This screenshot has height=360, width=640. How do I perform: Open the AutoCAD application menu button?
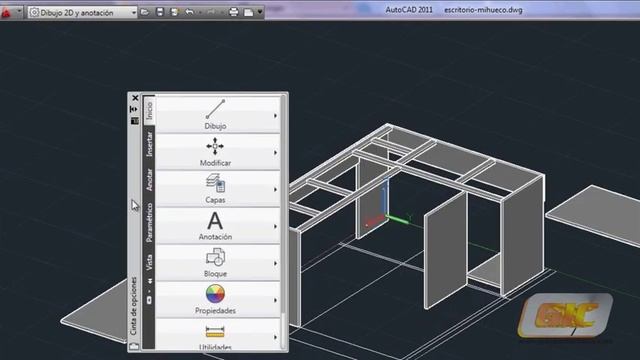tap(6, 12)
